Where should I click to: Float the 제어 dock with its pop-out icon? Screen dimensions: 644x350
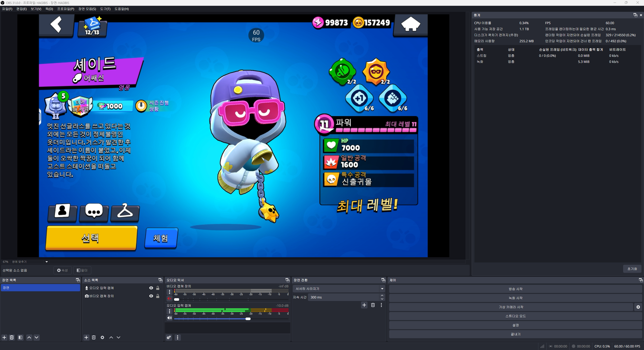pyautogui.click(x=641, y=280)
